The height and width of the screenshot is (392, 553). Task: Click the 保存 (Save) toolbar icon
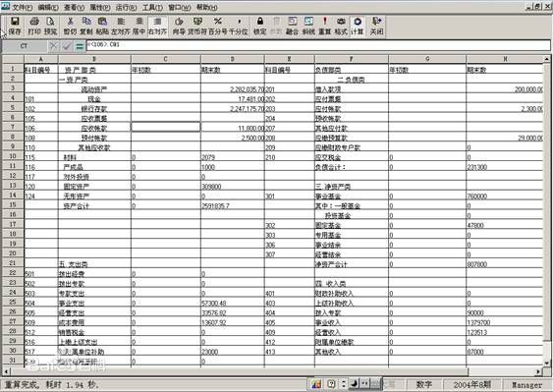tap(15, 26)
